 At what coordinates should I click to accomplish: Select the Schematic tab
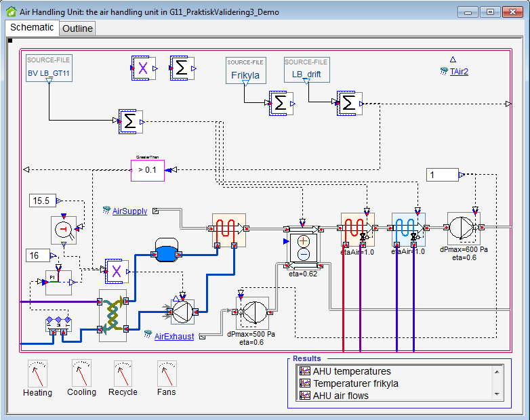(x=32, y=27)
